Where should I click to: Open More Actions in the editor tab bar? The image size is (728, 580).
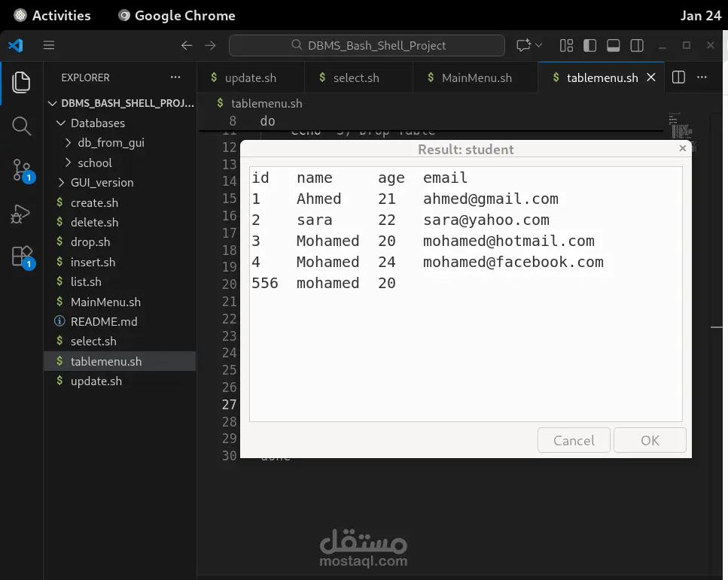point(702,77)
